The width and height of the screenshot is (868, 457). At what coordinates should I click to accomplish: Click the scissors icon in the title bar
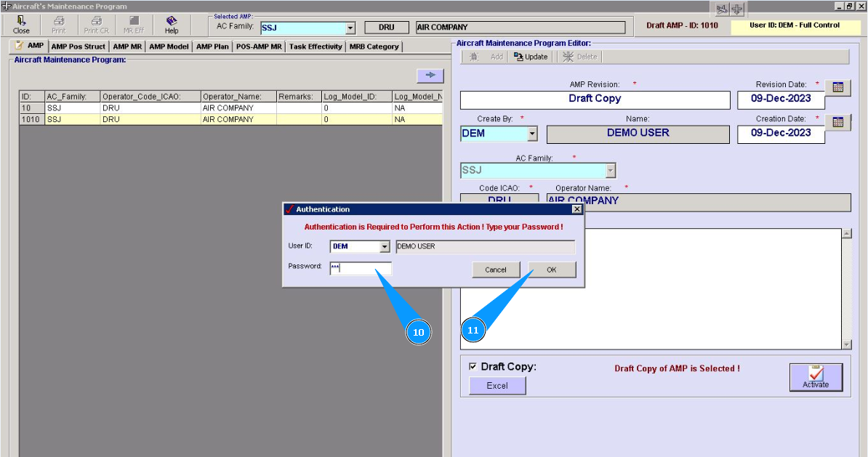(721, 9)
